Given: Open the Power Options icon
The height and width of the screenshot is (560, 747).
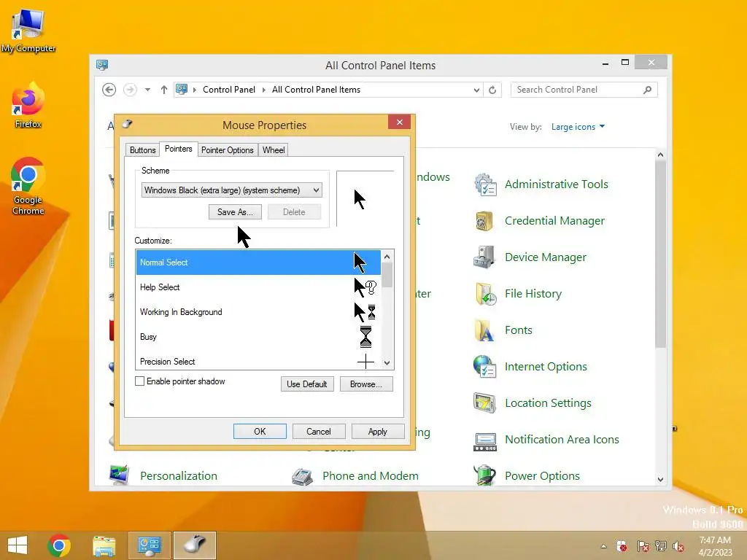Looking at the screenshot, I should [x=485, y=475].
